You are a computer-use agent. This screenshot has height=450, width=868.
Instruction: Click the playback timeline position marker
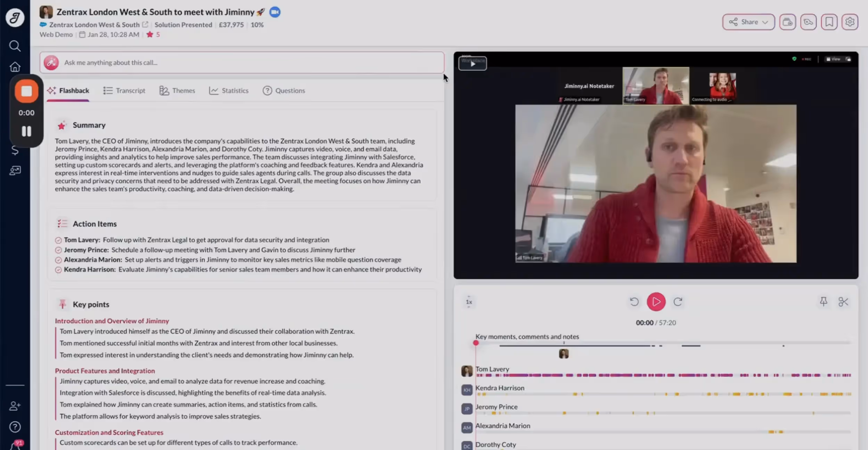[x=476, y=343]
